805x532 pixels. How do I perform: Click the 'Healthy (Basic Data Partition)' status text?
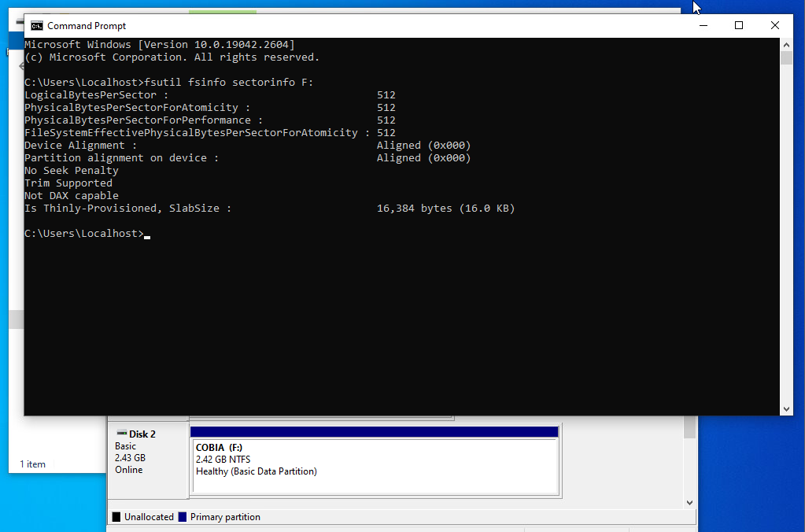(257, 471)
